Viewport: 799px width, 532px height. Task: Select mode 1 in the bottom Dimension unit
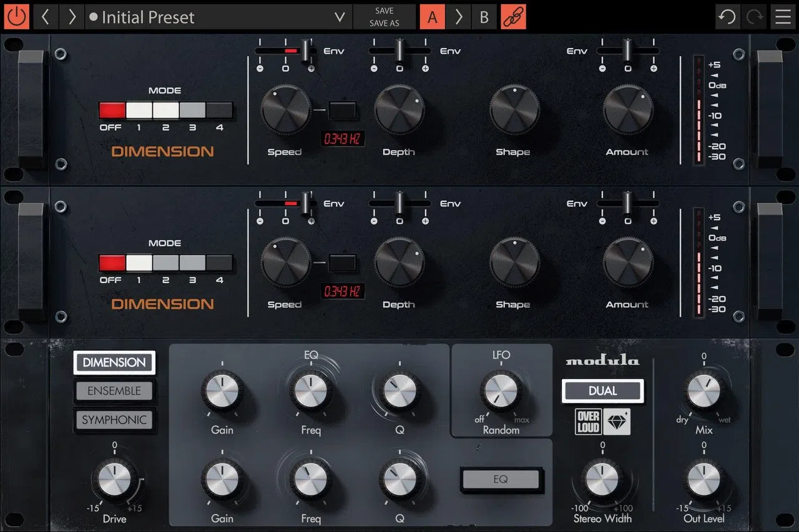[x=139, y=263]
